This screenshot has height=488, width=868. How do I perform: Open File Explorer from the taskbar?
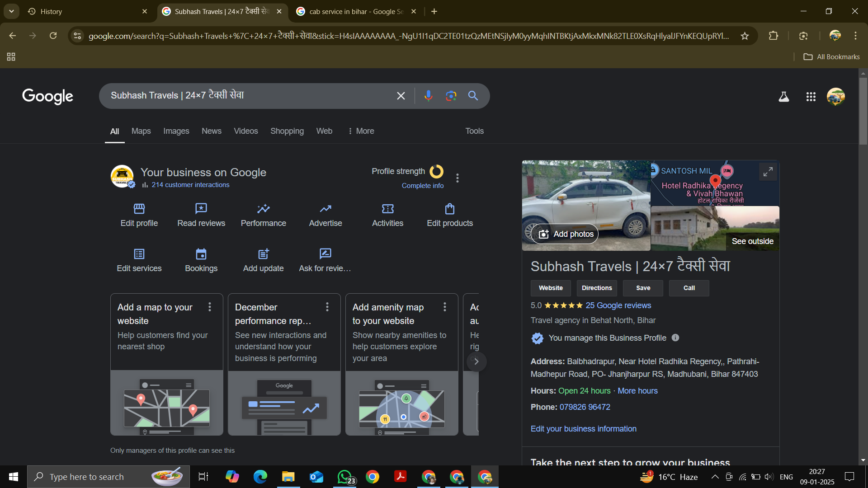click(x=288, y=477)
